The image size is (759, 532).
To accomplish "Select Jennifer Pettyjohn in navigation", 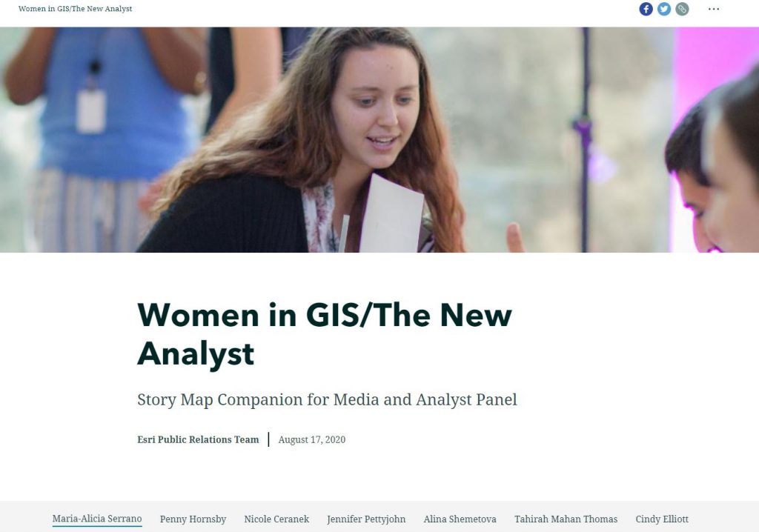I will point(366,519).
